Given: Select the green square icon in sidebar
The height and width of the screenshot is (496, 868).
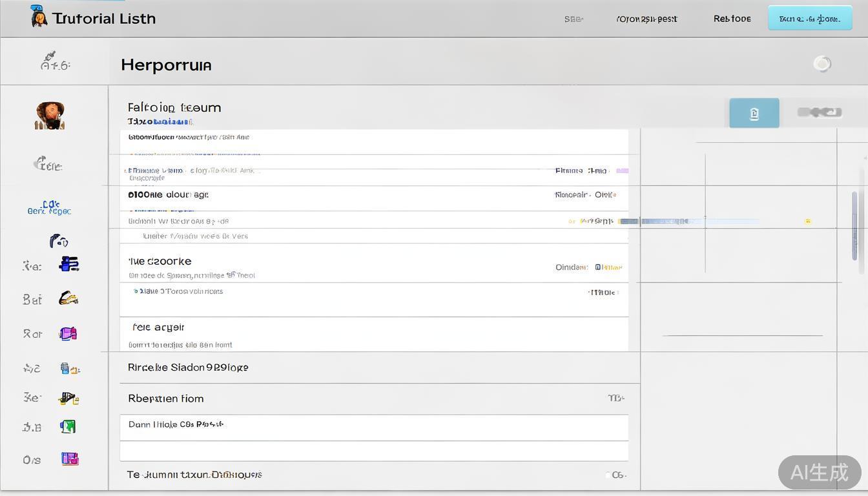Looking at the screenshot, I should [x=68, y=426].
